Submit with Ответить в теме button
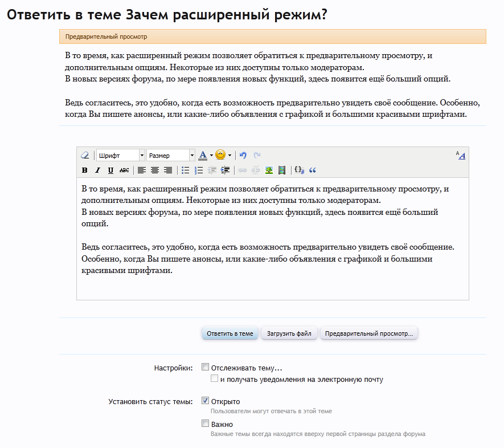The image size is (504, 448). coord(230,333)
